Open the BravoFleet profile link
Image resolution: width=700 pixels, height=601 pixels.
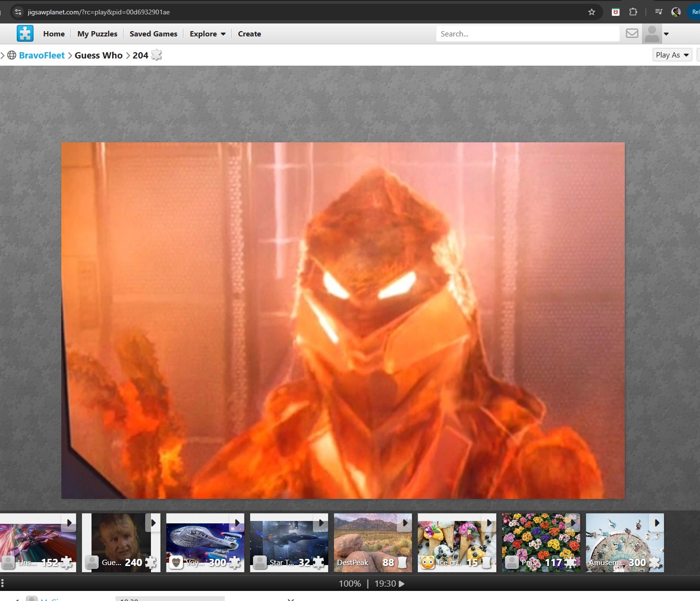(x=42, y=55)
